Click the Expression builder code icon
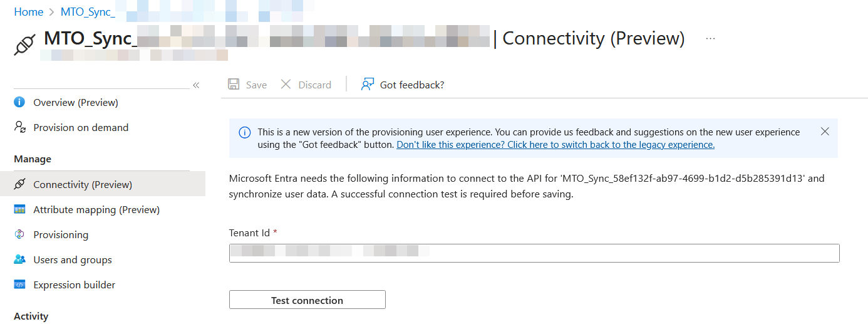 pos(20,285)
